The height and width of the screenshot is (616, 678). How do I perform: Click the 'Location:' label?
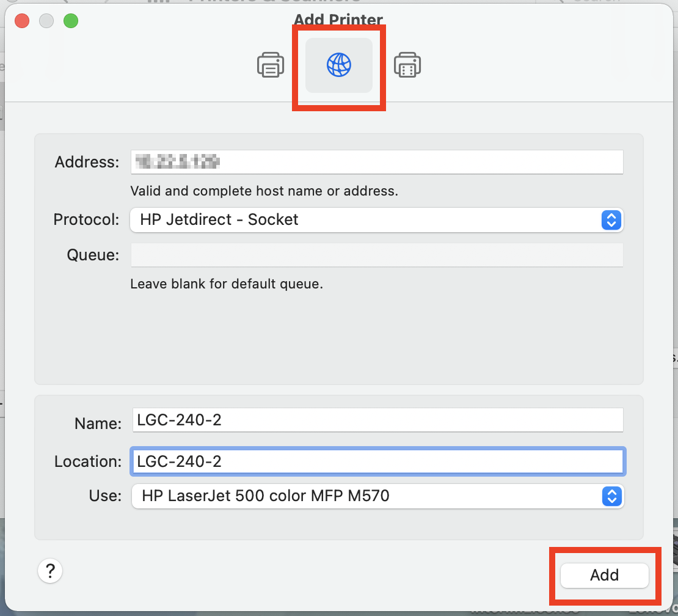(88, 461)
